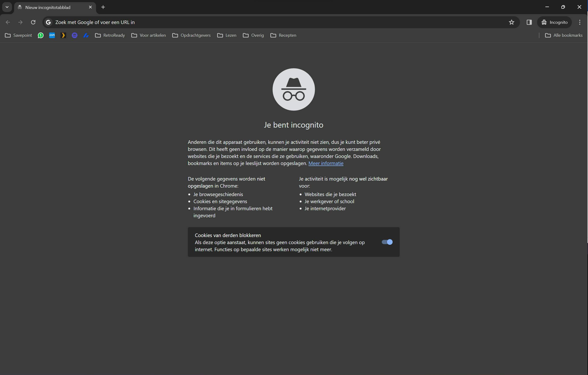Image resolution: width=588 pixels, height=375 pixels.
Task: Open the Plex bookmark icon
Action: point(63,35)
